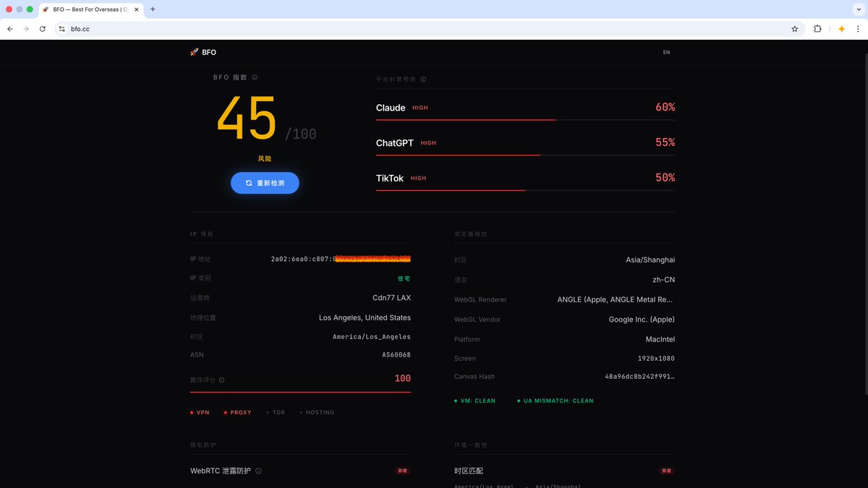Click the ChatGPT risk progress bar
The height and width of the screenshot is (488, 868).
(525, 155)
